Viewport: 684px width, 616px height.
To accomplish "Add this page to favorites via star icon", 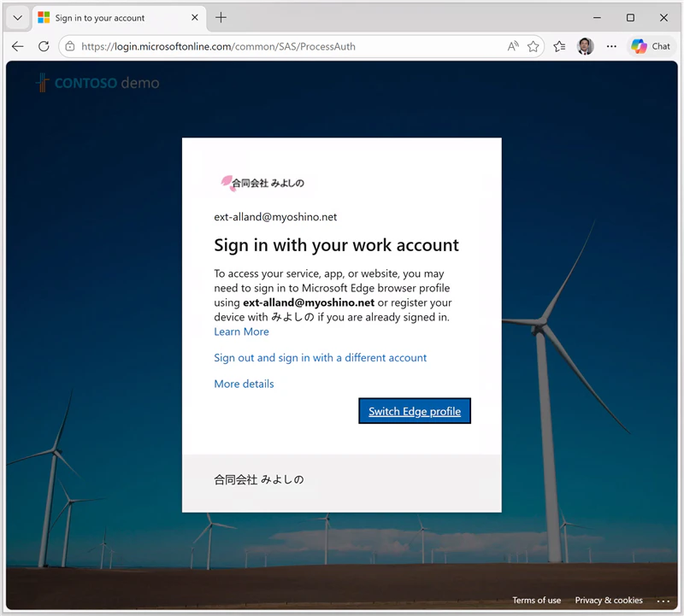I will tap(533, 46).
